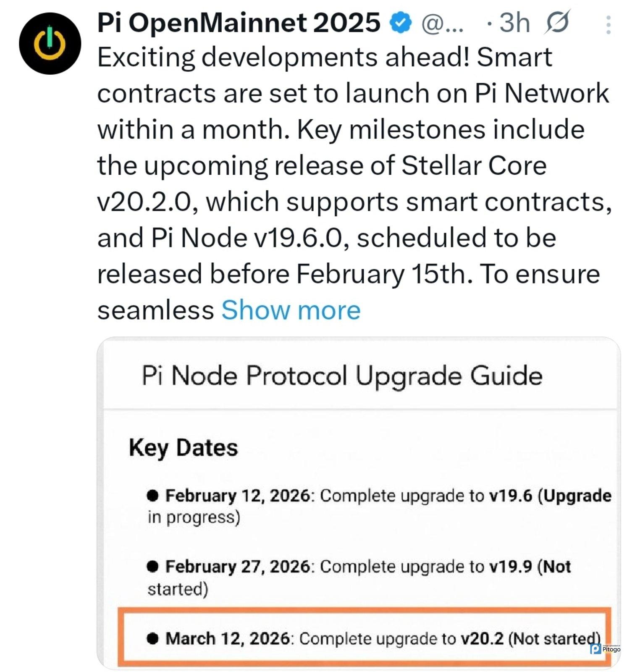Click the February 12, 2026 date entry
Viewport: 640px width, 672px height.
coord(237,496)
